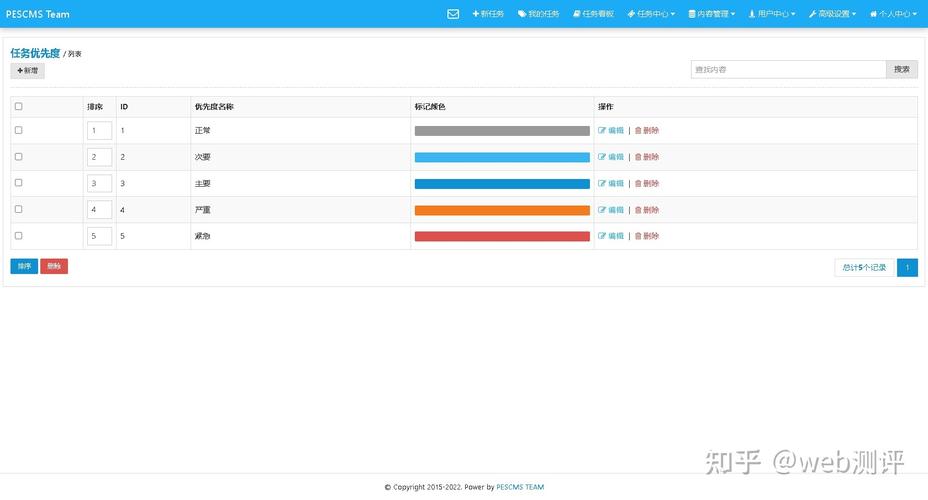Click sort order field of 次要 row
The image size is (928, 500).
(x=99, y=157)
